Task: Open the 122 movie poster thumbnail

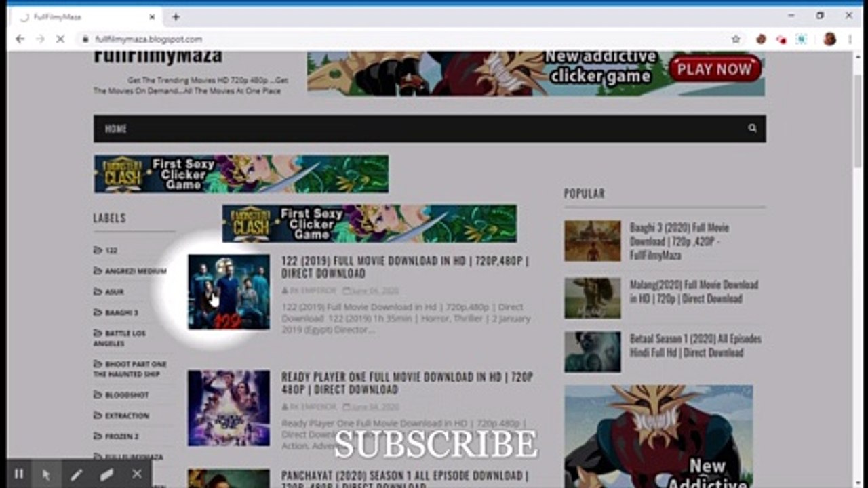Action: pyautogui.click(x=229, y=292)
